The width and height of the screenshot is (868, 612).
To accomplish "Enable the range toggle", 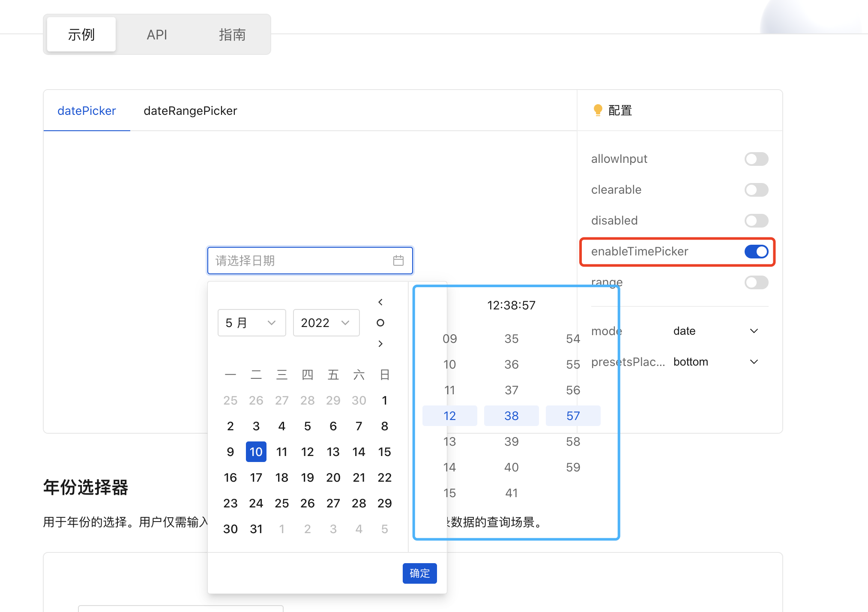I will [x=756, y=282].
